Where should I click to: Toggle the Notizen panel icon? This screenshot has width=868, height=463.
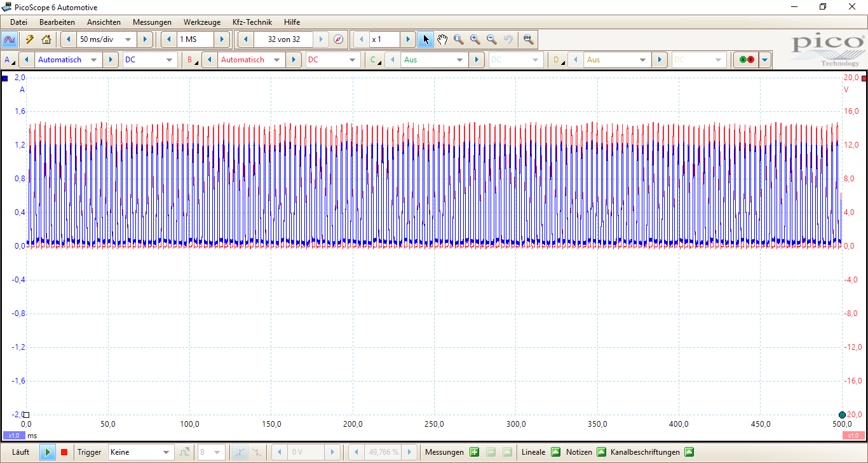[x=601, y=452]
